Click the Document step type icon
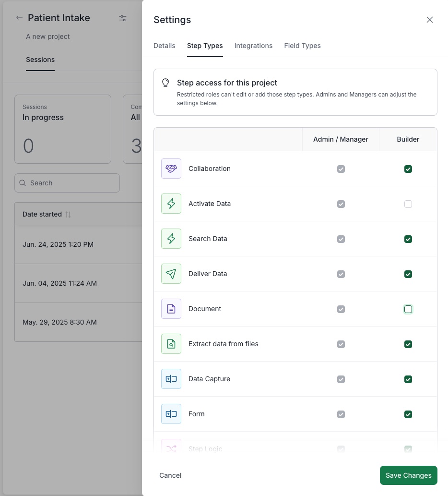Viewport: 448px width, 496px height. pyautogui.click(x=171, y=309)
